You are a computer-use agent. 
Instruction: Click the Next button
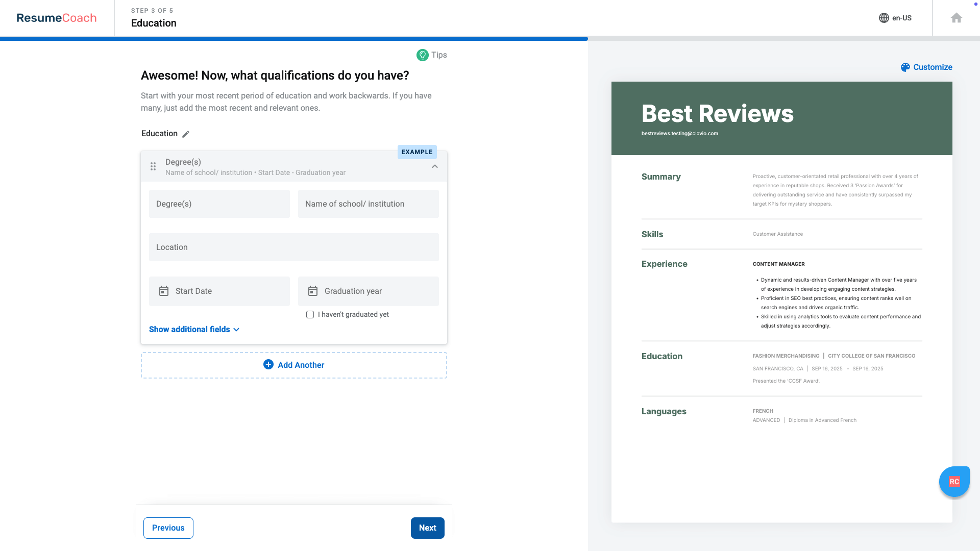click(x=427, y=528)
